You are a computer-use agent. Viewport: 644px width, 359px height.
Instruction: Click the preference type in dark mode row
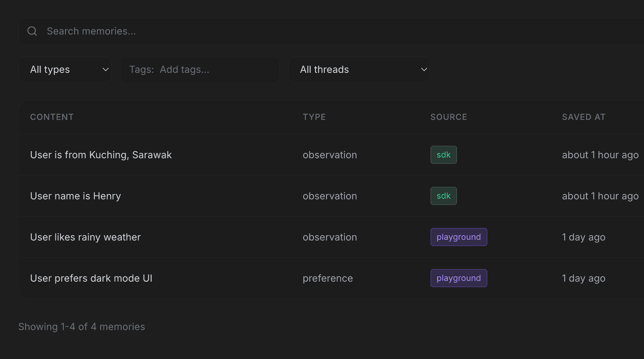pyautogui.click(x=328, y=278)
